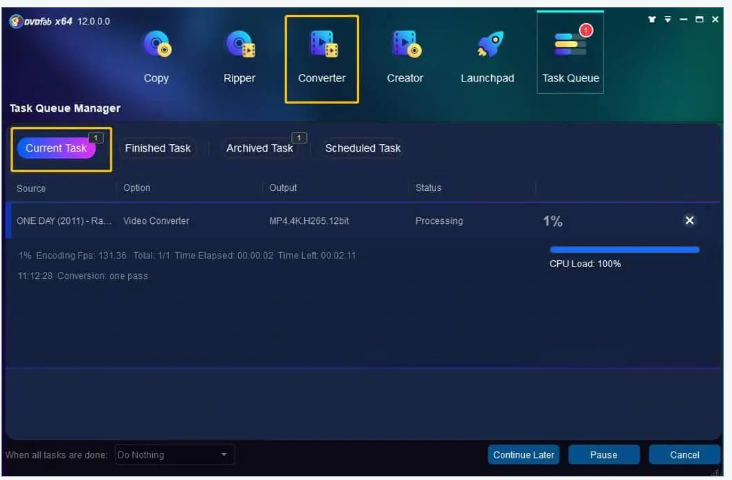
Task: Maximize the DVDFab window
Action: [x=699, y=19]
